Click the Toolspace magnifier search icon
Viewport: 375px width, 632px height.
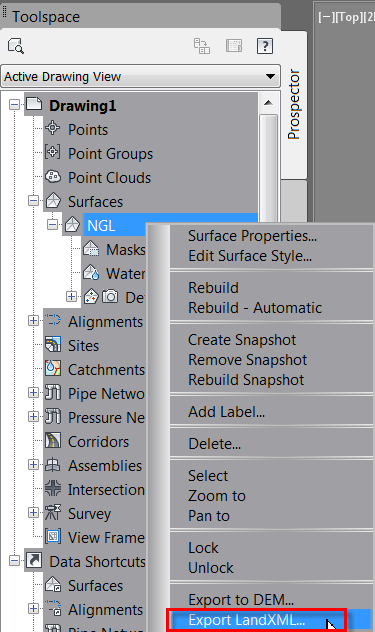pos(16,46)
